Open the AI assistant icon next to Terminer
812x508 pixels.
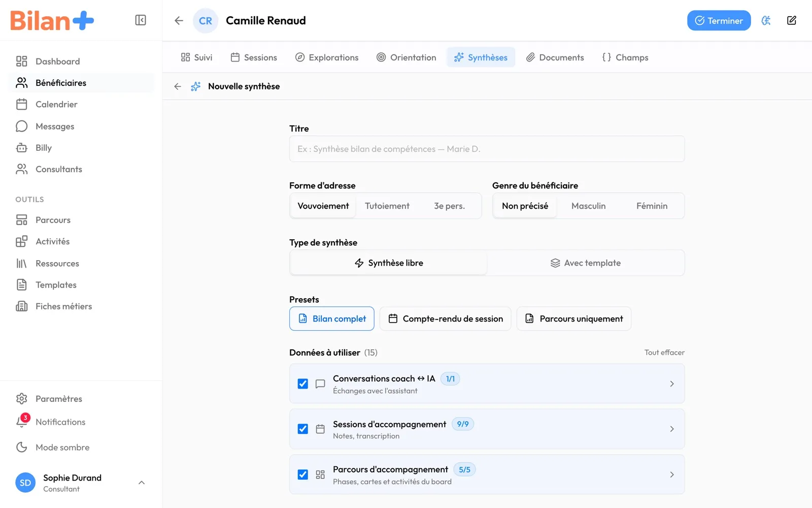click(x=766, y=20)
